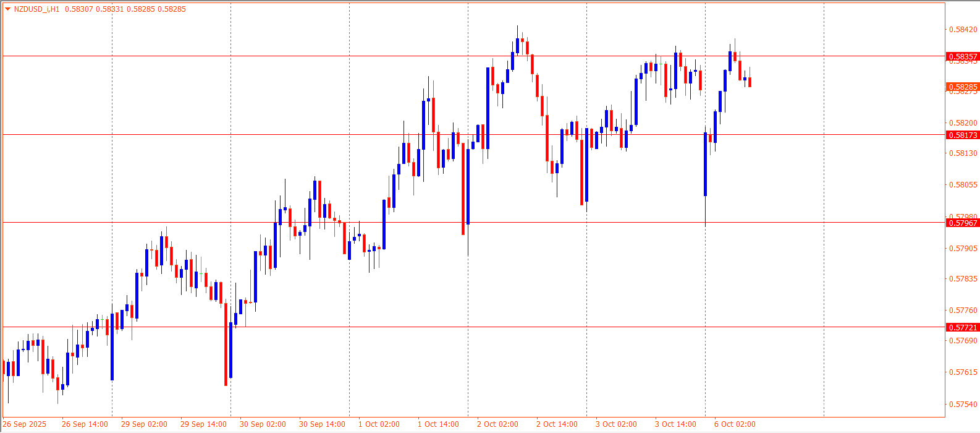Select the 1 Oct 02:00 time label

pos(379,424)
